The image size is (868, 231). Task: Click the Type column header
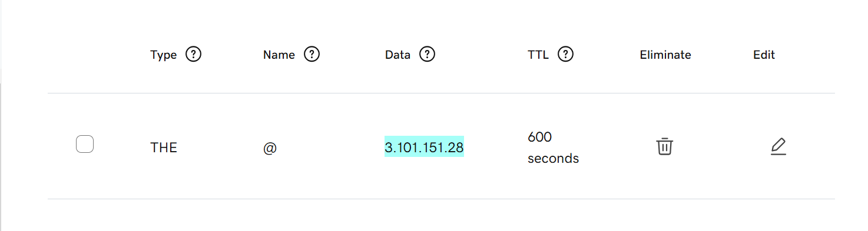tap(164, 55)
